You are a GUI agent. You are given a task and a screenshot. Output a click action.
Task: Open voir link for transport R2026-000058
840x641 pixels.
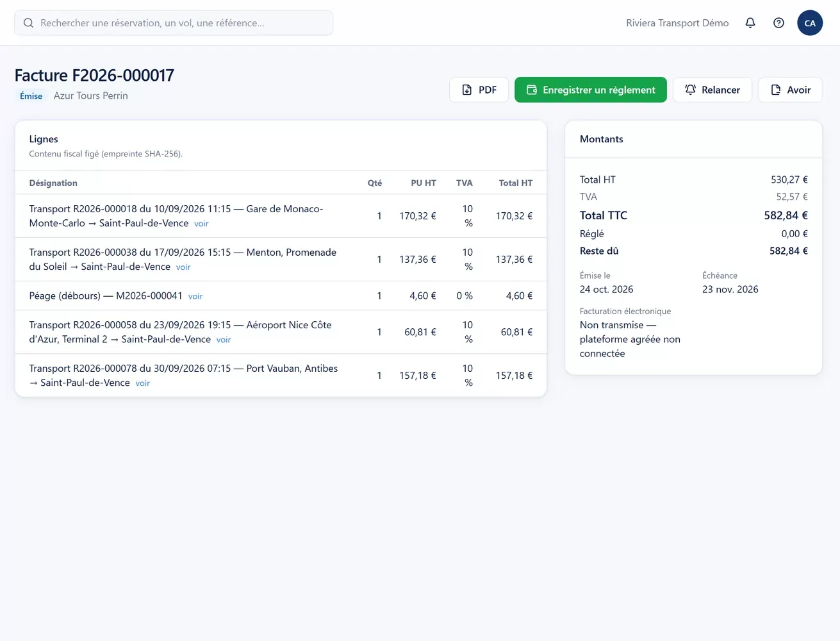click(x=224, y=340)
